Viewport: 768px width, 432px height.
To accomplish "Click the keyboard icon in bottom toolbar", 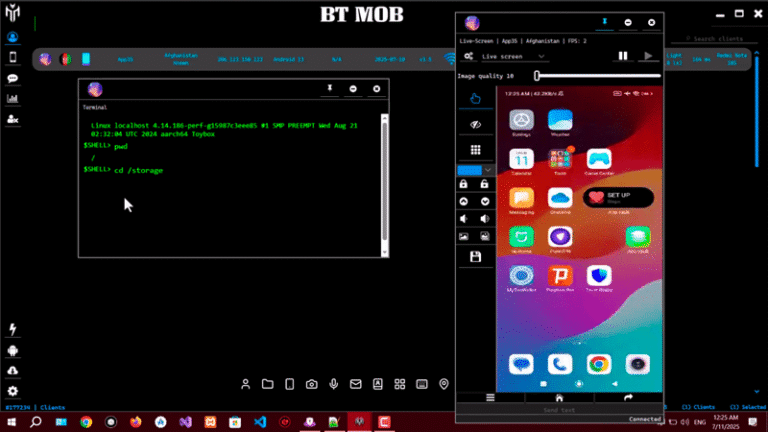I will (x=422, y=384).
